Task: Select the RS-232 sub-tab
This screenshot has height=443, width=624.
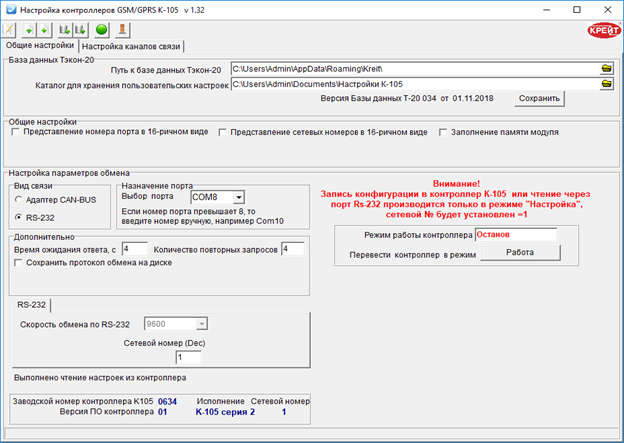Action: [x=31, y=305]
